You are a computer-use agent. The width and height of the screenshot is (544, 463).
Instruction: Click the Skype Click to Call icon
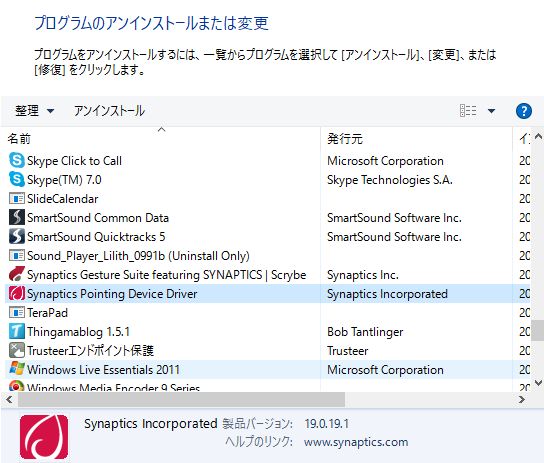point(16,161)
